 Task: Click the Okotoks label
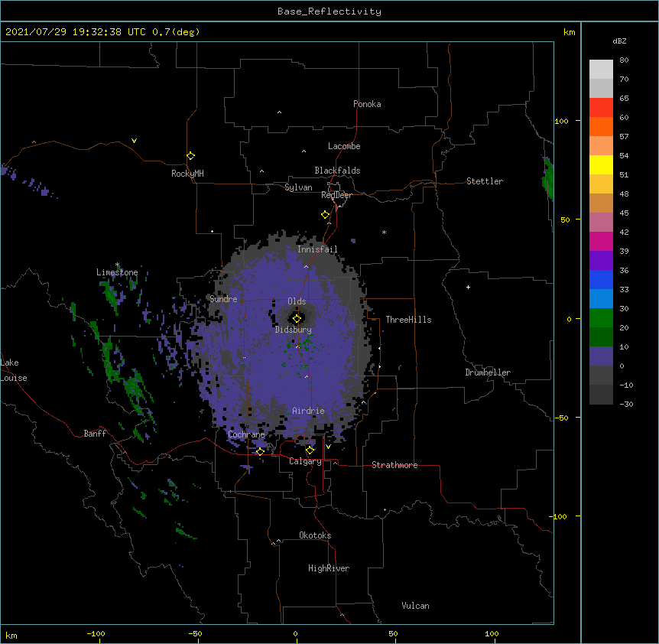[x=315, y=535]
